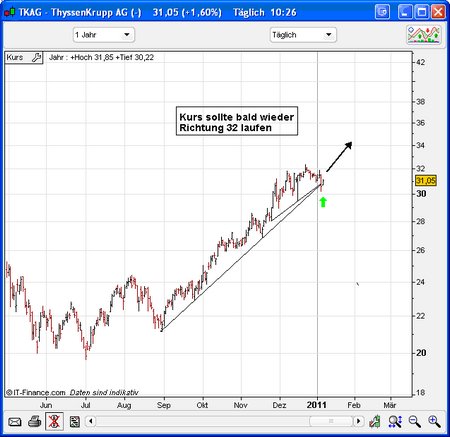Print the chart with the printer icon
The height and width of the screenshot is (437, 450).
(x=34, y=422)
